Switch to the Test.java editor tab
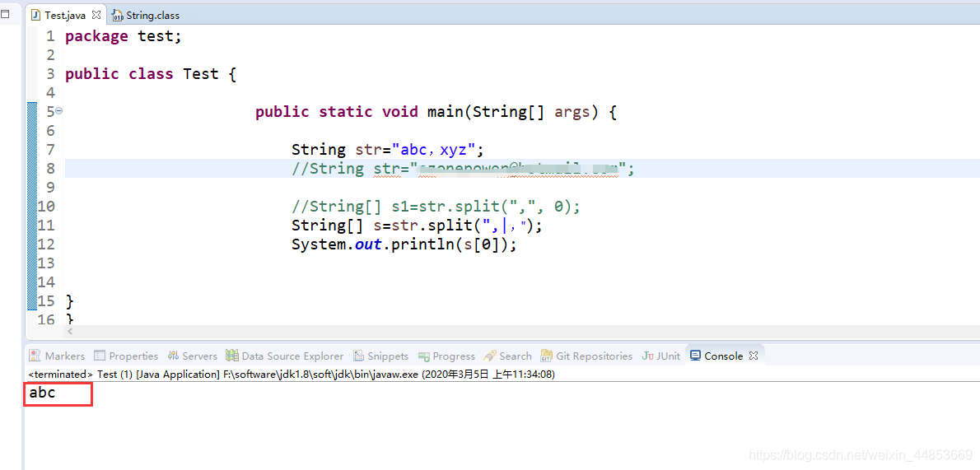Screen dimensions: 980x470 (66, 15)
